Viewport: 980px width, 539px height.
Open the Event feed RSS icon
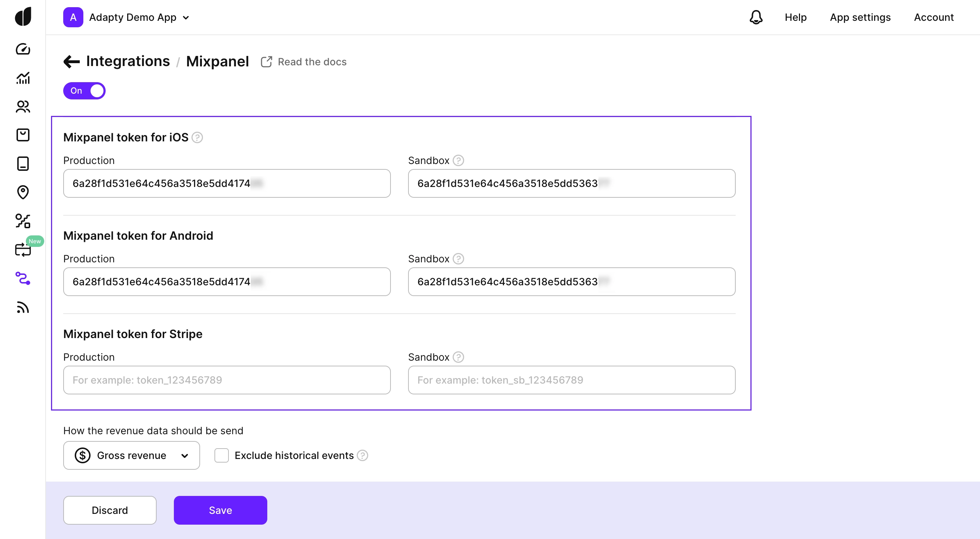[x=23, y=308]
